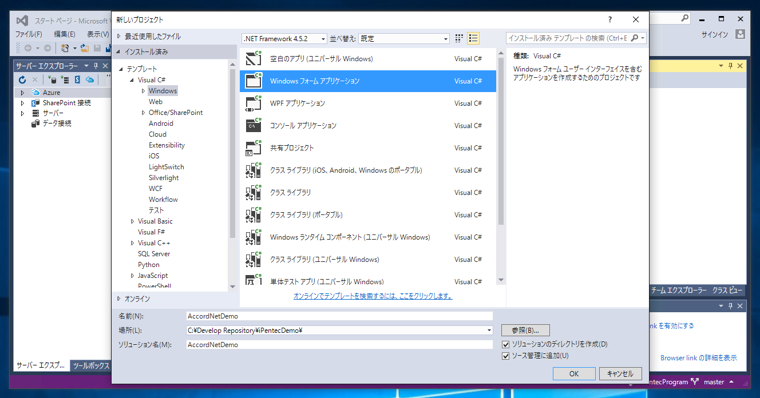The height and width of the screenshot is (398, 760).
Task: Click the Visual Studio logo in title bar
Action: (x=22, y=20)
